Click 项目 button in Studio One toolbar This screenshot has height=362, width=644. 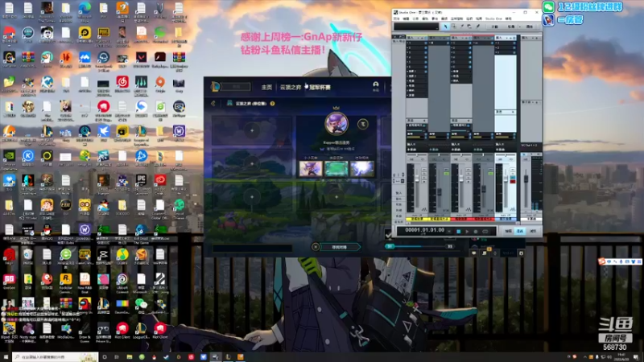point(530,27)
